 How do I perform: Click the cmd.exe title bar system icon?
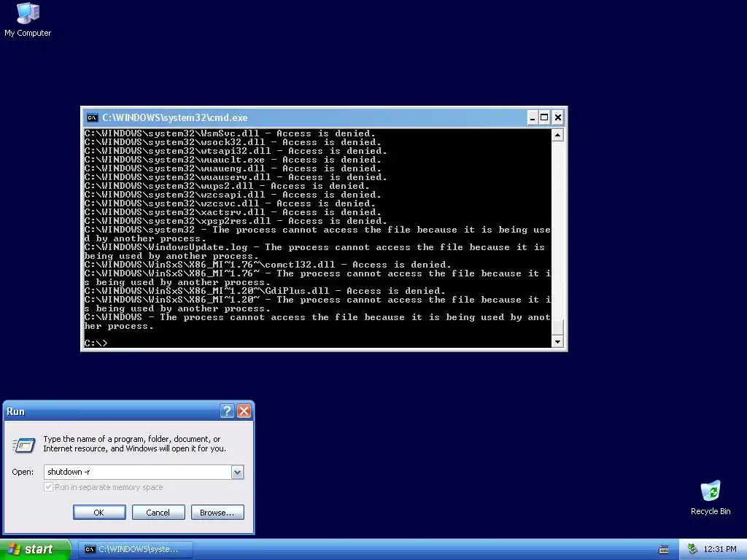click(92, 117)
